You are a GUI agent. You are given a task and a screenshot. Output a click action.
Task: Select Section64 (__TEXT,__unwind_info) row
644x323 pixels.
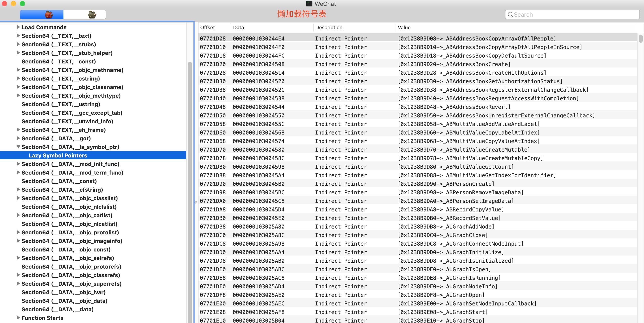click(93, 121)
